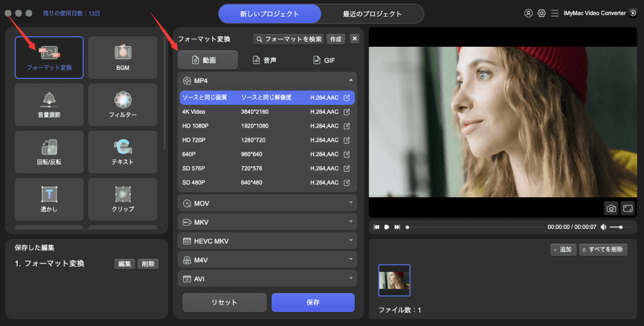Edit the HD 720P preset
Screen dimensions: 644x326
pyautogui.click(x=347, y=140)
